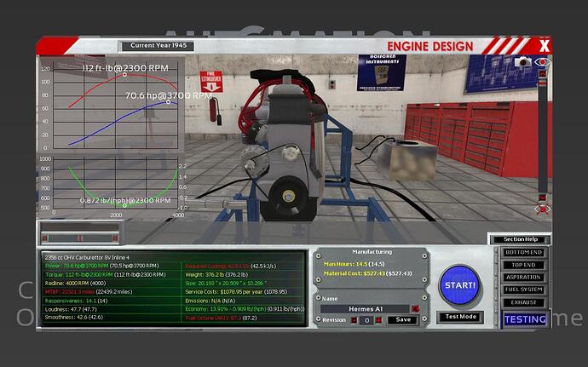Click the Save revision button
Viewport: 588px width, 367px height.
(403, 320)
